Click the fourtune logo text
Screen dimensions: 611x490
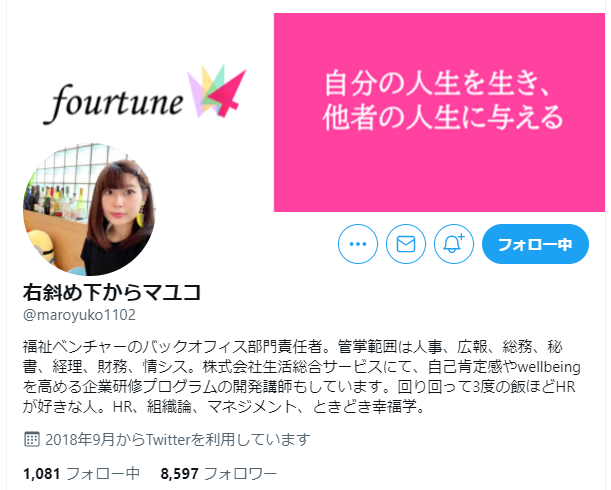(x=113, y=102)
